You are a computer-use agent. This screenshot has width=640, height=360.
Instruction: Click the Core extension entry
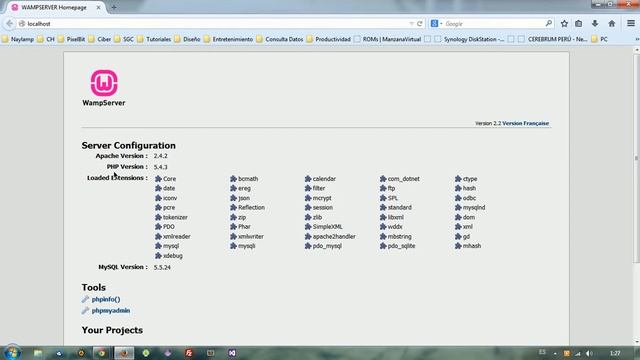pyautogui.click(x=166, y=179)
